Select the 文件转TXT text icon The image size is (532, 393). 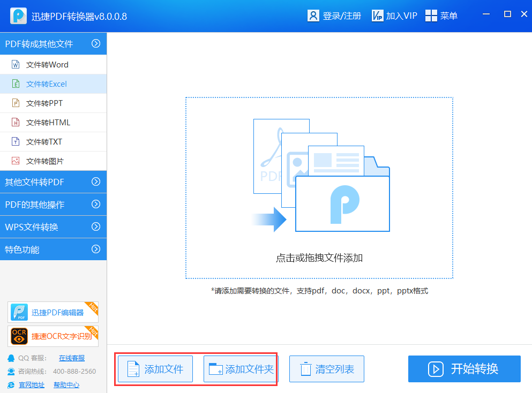(16, 141)
